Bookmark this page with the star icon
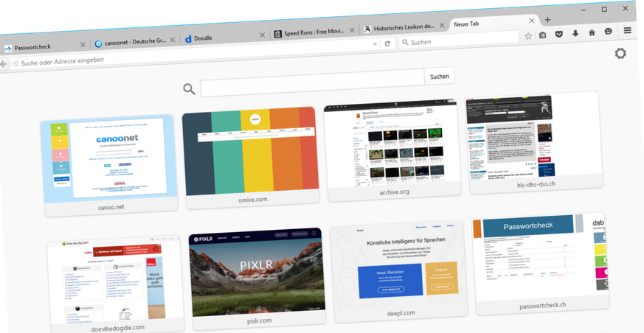This screenshot has width=644, height=333. [x=529, y=36]
